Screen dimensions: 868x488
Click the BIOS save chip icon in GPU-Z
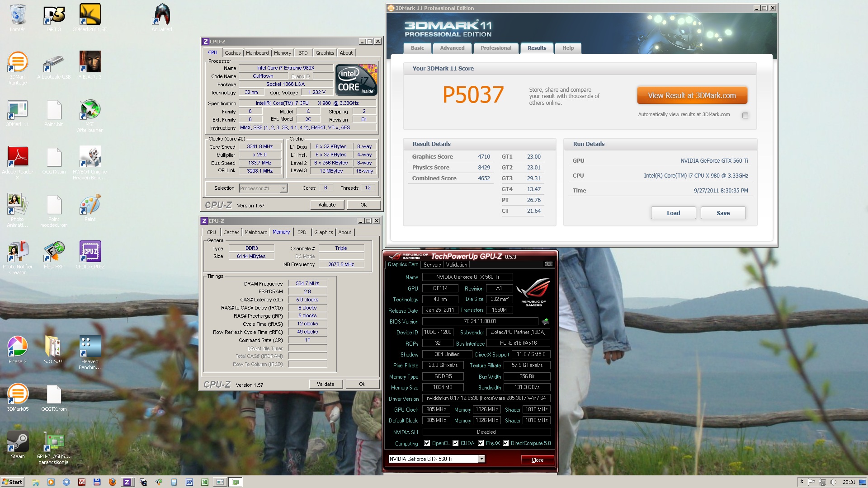[x=545, y=322]
